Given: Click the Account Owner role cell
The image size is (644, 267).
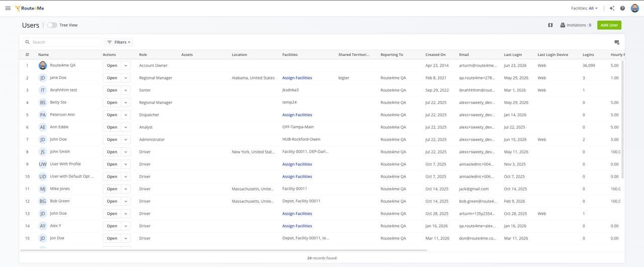Looking at the screenshot, I should (153, 65).
